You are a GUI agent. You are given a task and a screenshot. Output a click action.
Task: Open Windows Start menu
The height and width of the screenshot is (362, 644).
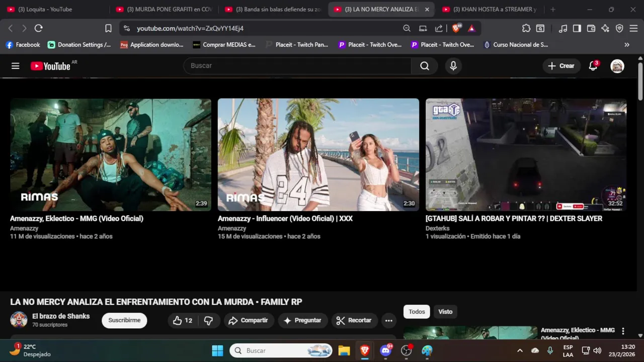217,350
